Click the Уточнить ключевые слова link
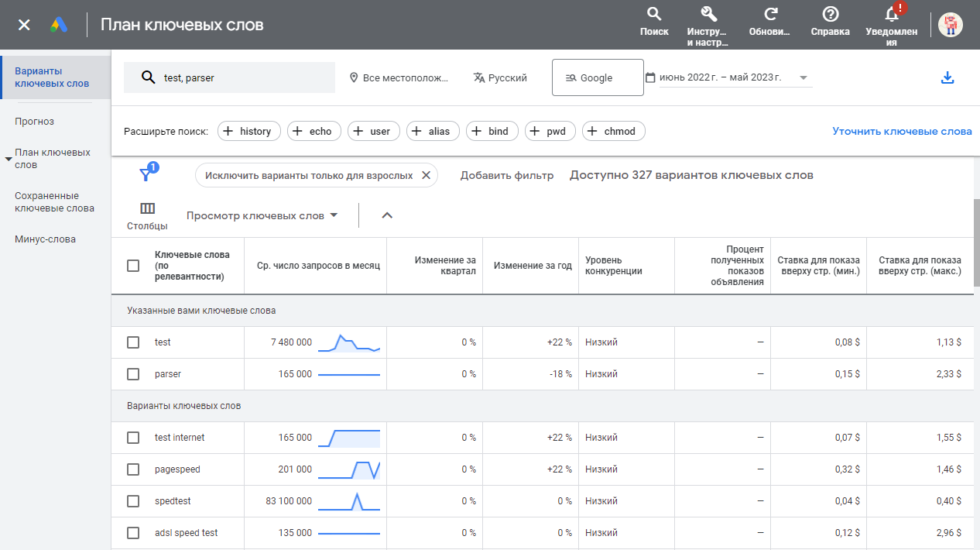The height and width of the screenshot is (550, 980). (903, 131)
